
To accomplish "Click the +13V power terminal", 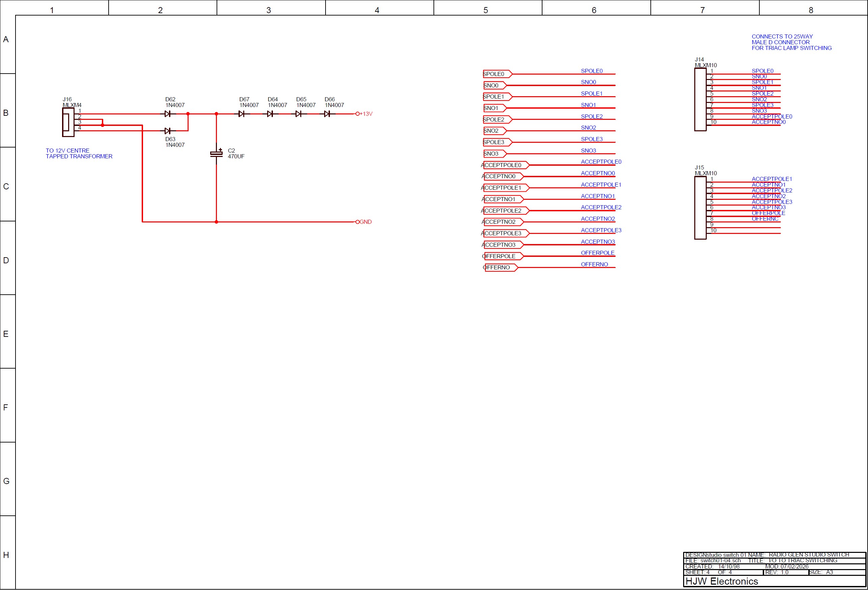I will 358,114.
